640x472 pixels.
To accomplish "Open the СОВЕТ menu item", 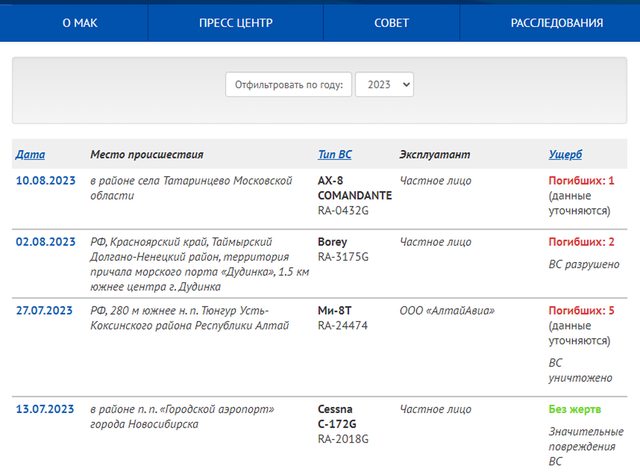I will click(x=391, y=23).
